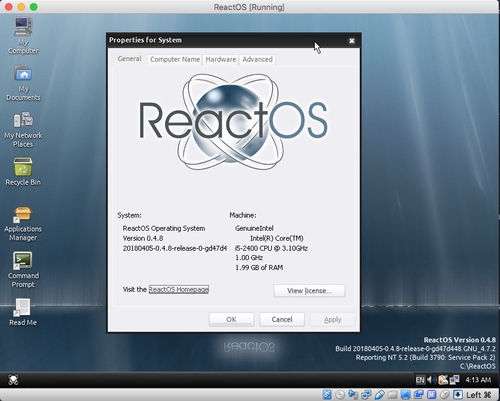Select the My Network Places icon
Image resolution: width=500 pixels, height=401 pixels.
23,130
